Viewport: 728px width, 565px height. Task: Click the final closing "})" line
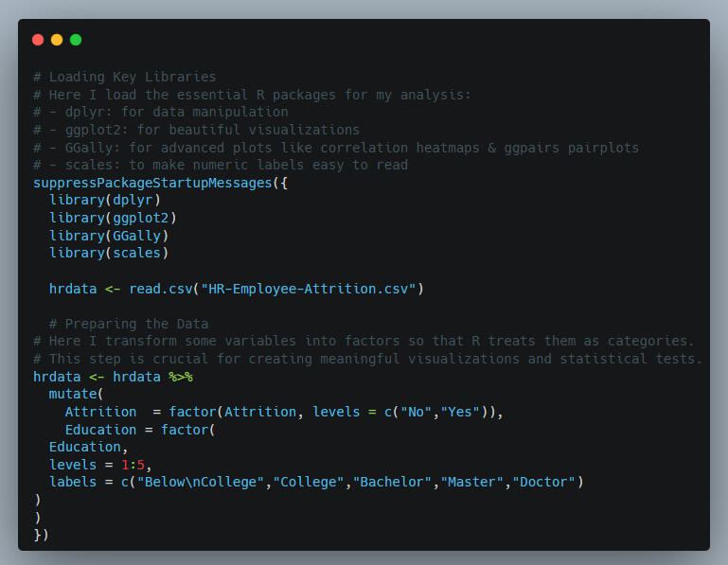41,536
